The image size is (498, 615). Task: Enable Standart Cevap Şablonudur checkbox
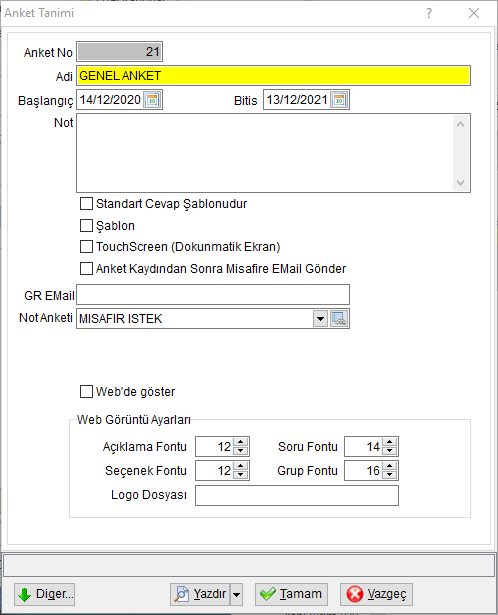86,204
